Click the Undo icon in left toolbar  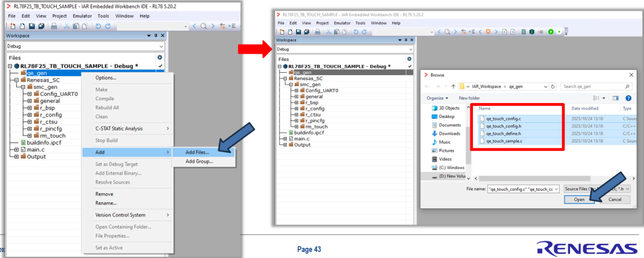(98, 27)
